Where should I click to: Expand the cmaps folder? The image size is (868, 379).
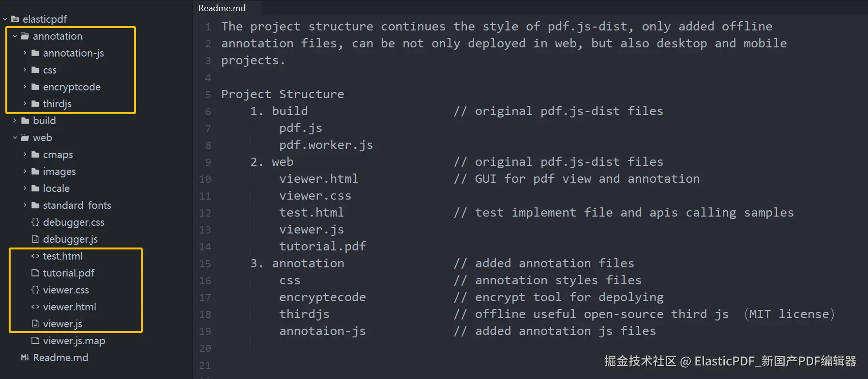[x=24, y=154]
